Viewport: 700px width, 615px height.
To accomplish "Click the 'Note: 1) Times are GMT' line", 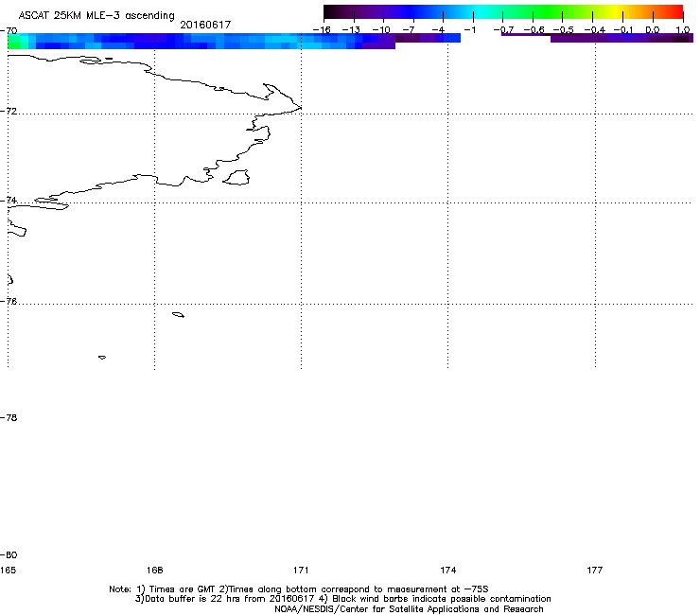I will (299, 589).
